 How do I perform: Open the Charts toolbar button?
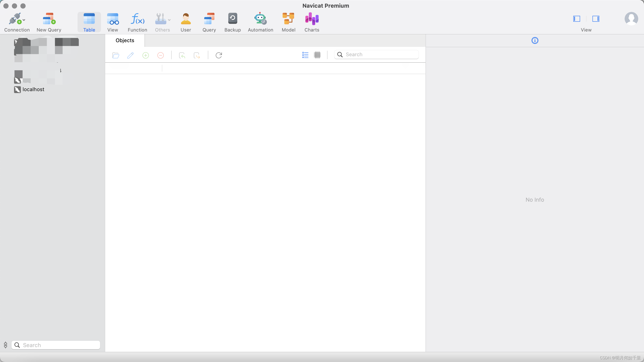(x=312, y=22)
